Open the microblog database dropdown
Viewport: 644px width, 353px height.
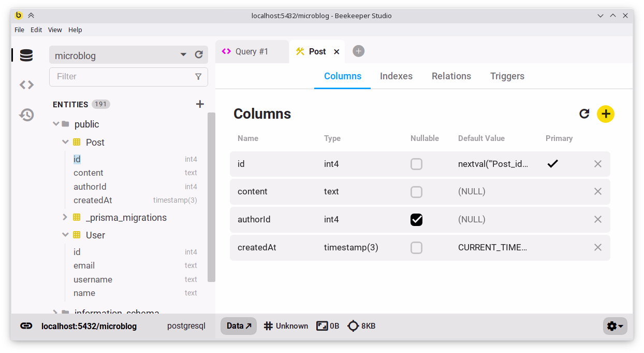183,55
